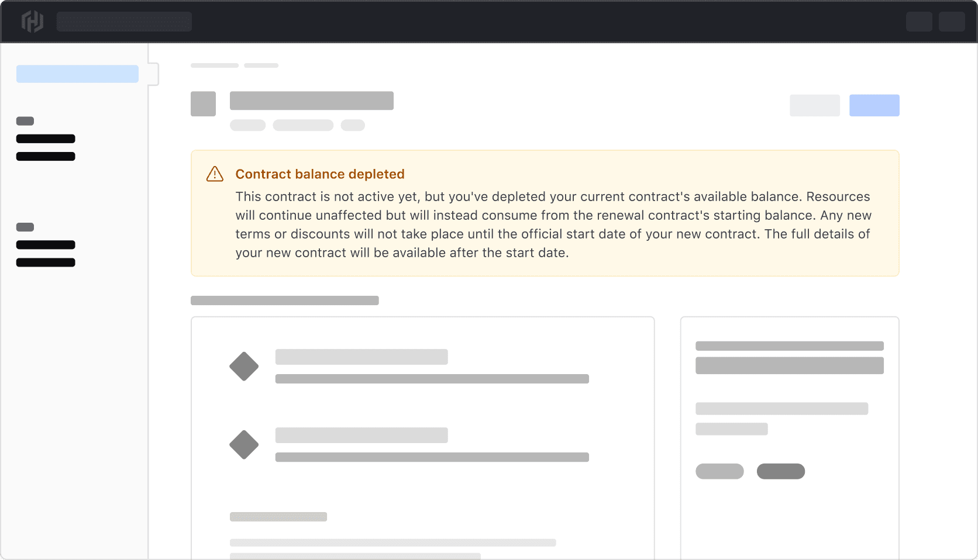Select the lower diamond status icon in the card

[x=244, y=445]
